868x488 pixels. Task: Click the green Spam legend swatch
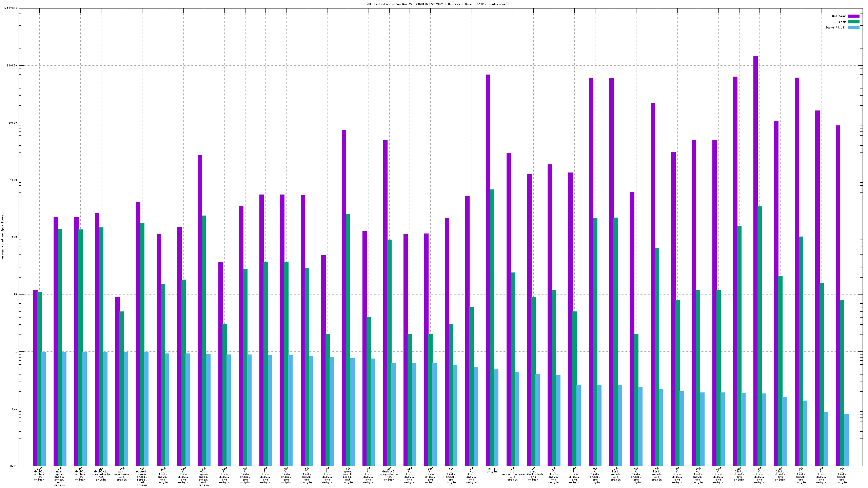tap(853, 22)
